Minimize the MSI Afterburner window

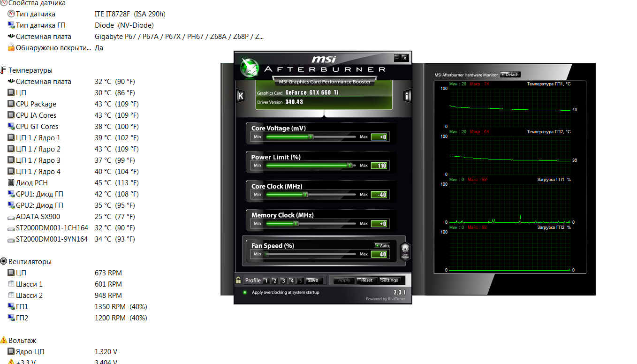coord(397,58)
